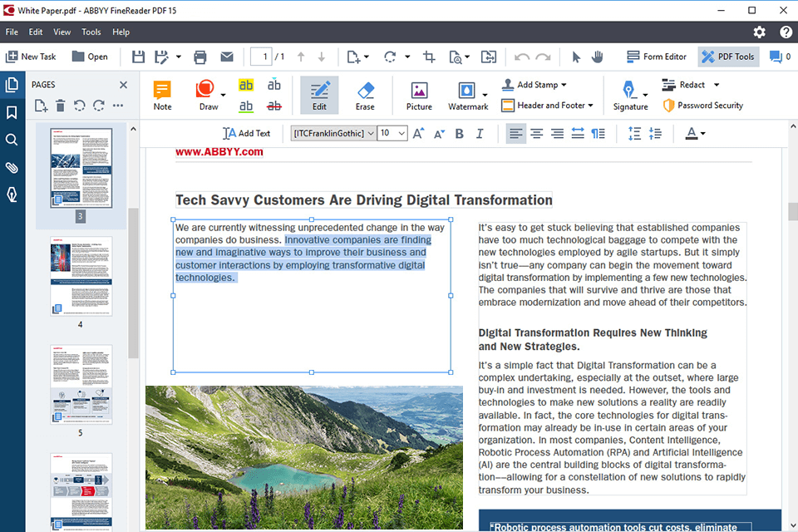Open the Attachments panel in sidebar
Viewport: 798px width, 532px height.
click(12, 167)
